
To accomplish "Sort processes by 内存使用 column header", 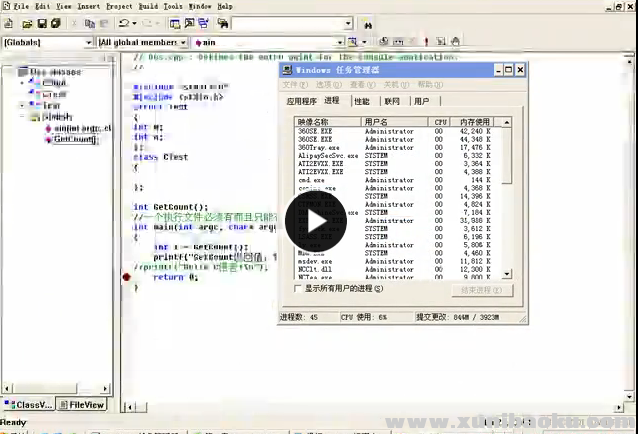I will pyautogui.click(x=474, y=121).
